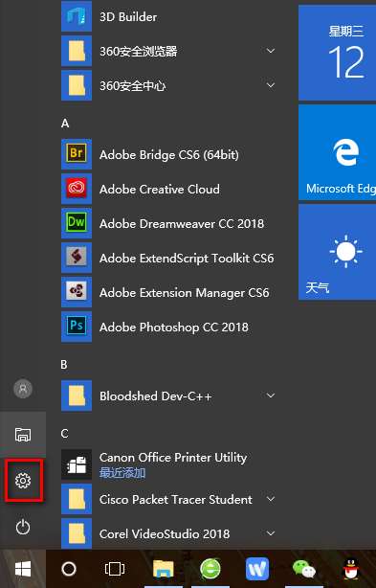Open the calendar tile showing 12

(x=337, y=53)
